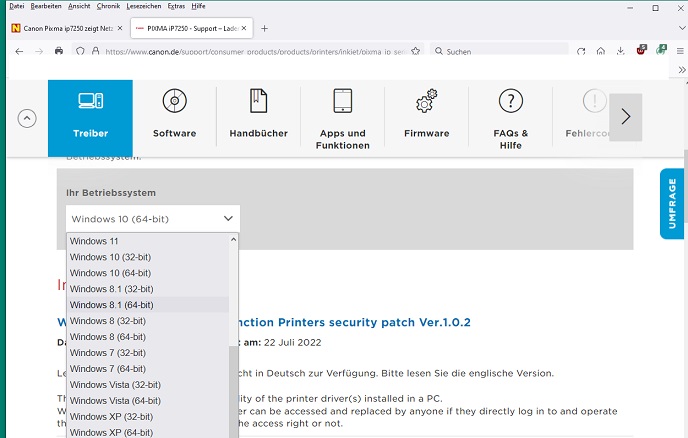
Task: Collapse the section with the round up-chevron
Action: click(x=27, y=117)
